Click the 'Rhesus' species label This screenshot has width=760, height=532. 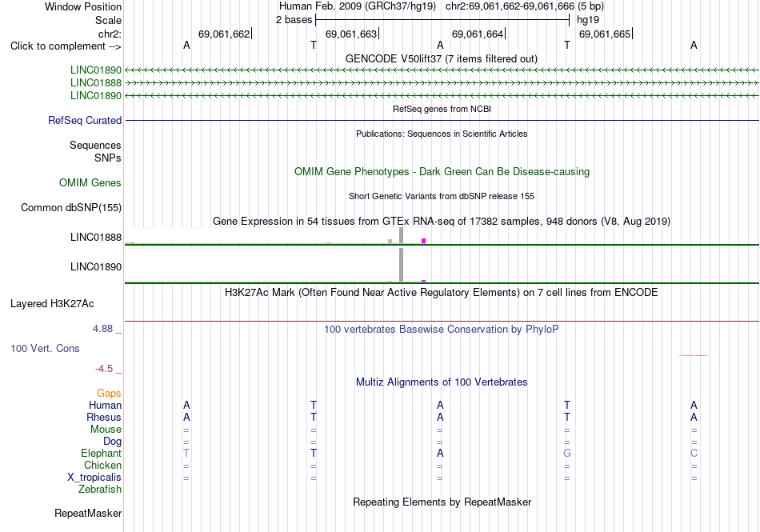click(x=104, y=417)
